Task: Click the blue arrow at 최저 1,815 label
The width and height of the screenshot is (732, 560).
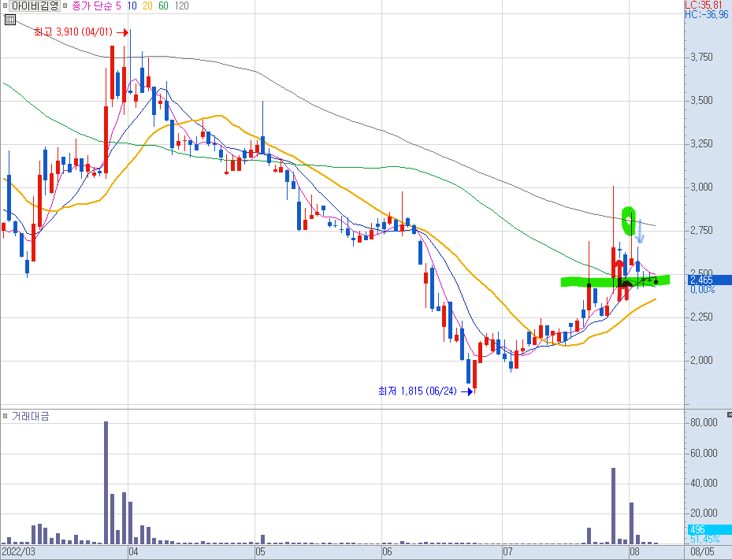Action: click(466, 391)
